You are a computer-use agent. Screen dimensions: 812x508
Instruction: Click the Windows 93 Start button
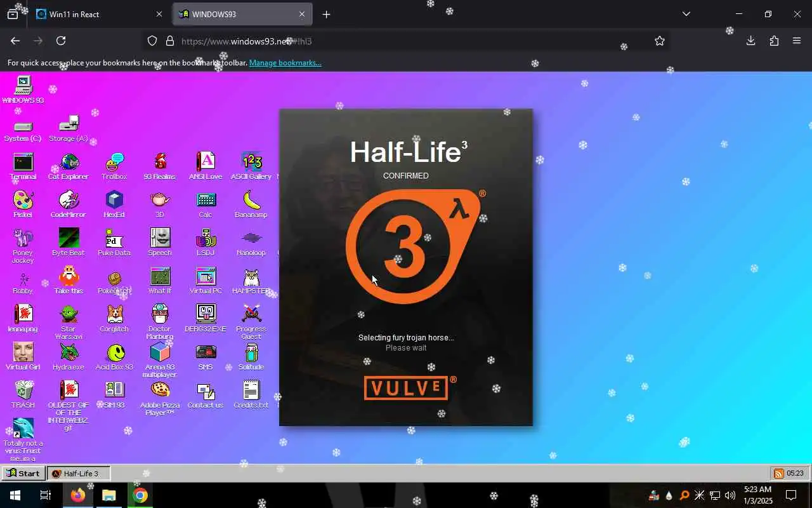tap(23, 473)
